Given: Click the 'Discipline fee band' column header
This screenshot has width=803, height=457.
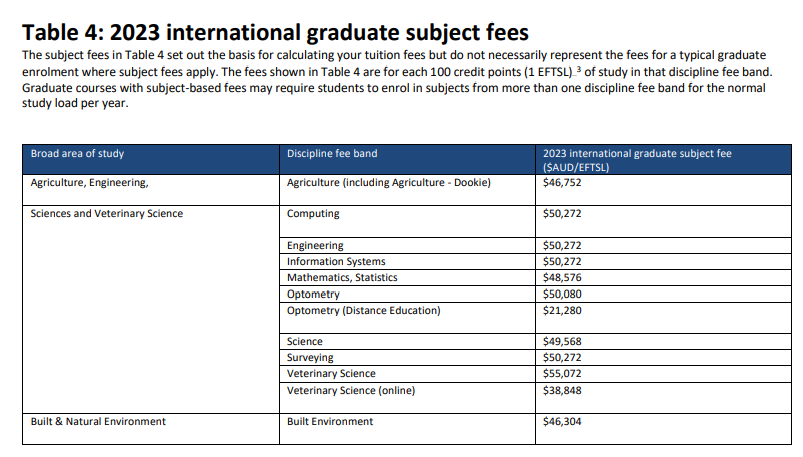Looking at the screenshot, I should (x=331, y=154).
